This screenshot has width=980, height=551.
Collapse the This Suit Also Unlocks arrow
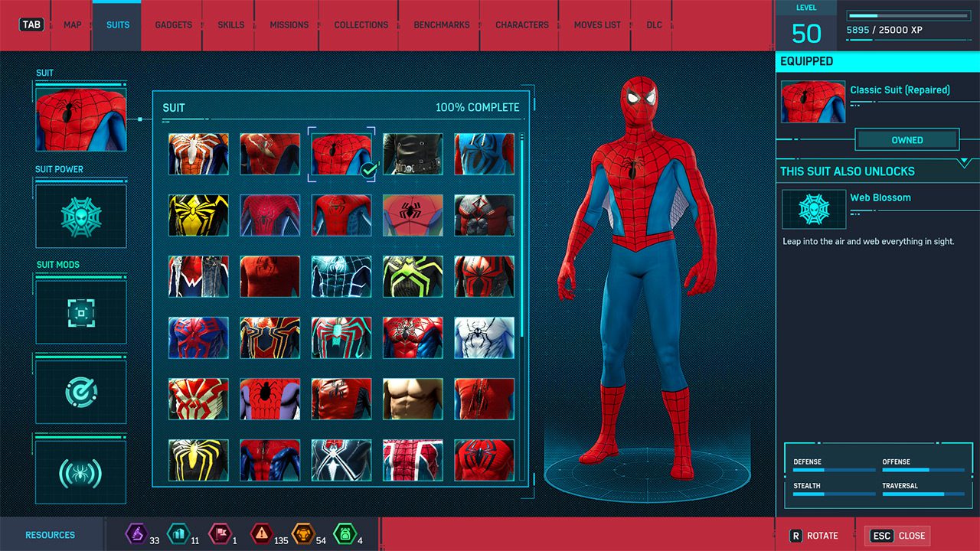[963, 163]
